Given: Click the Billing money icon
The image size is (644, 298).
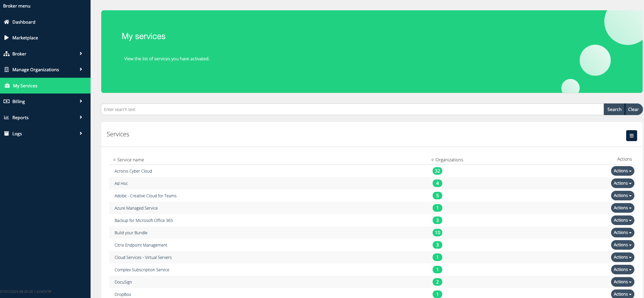Looking at the screenshot, I should (7, 101).
